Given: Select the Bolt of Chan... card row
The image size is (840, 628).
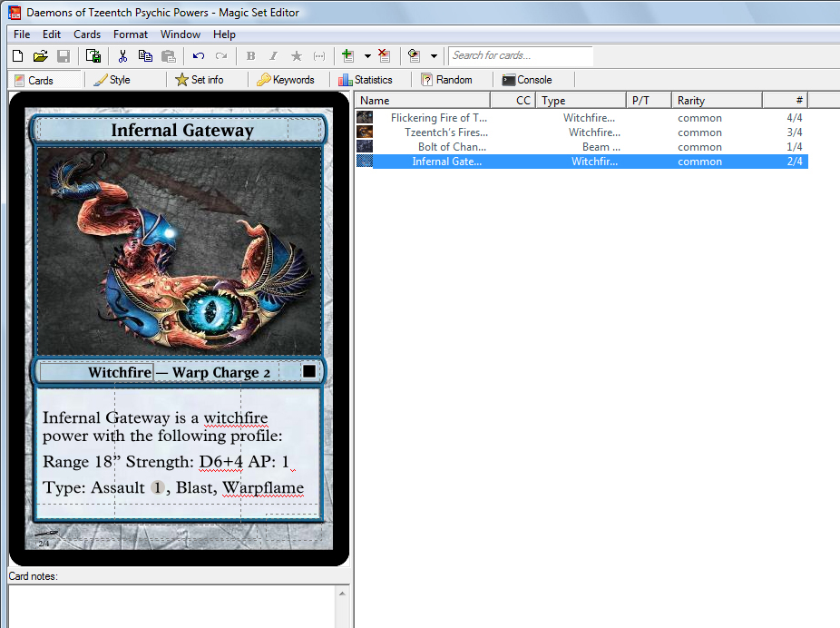Looking at the screenshot, I should coord(581,146).
